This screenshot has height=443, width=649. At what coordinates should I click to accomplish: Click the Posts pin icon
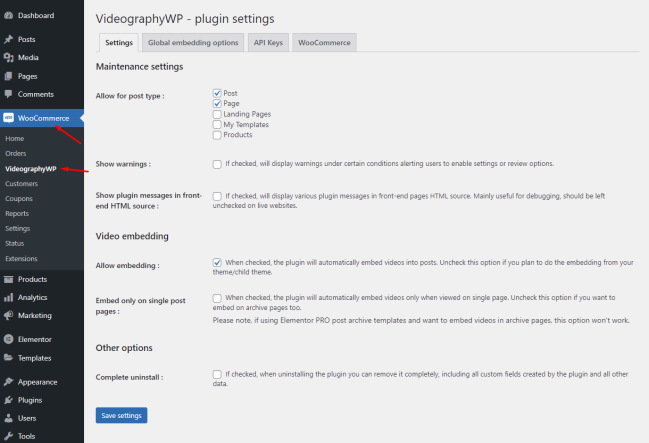(x=8, y=39)
